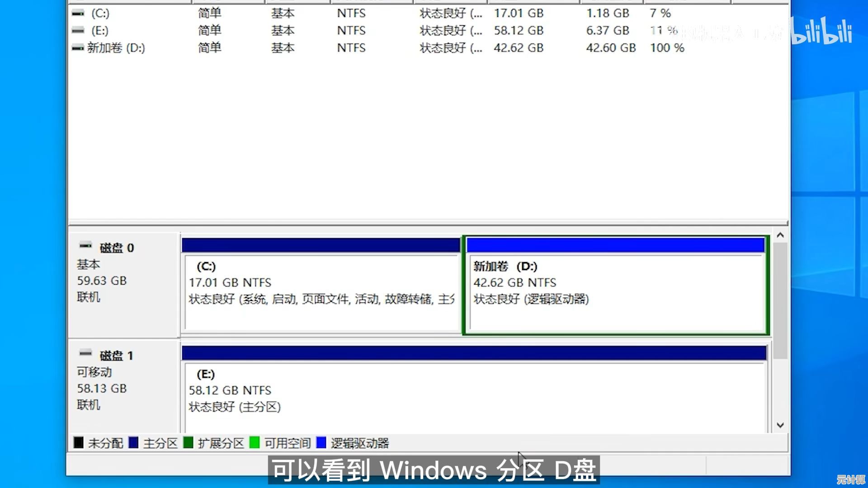Click the vertical scrollbar thumb in disk pane
The image size is (868, 488).
(780, 301)
